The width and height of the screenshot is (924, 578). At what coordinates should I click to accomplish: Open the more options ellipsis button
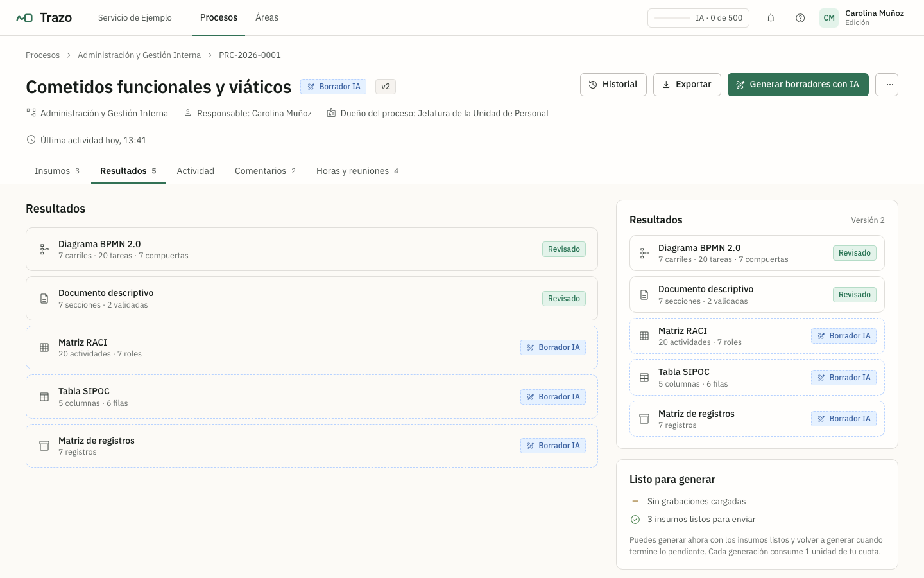point(887,85)
